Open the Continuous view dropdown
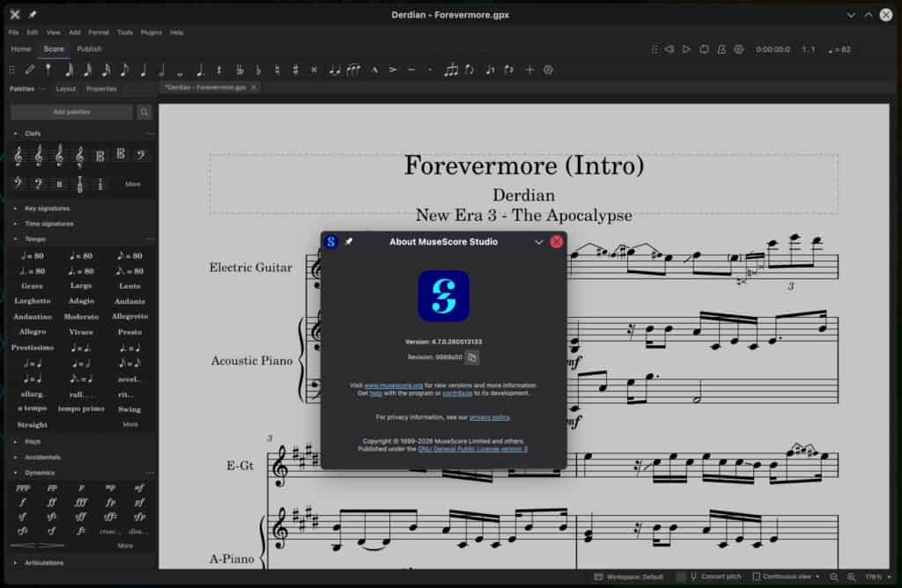Screen dimensions: 902x588 coord(786,577)
